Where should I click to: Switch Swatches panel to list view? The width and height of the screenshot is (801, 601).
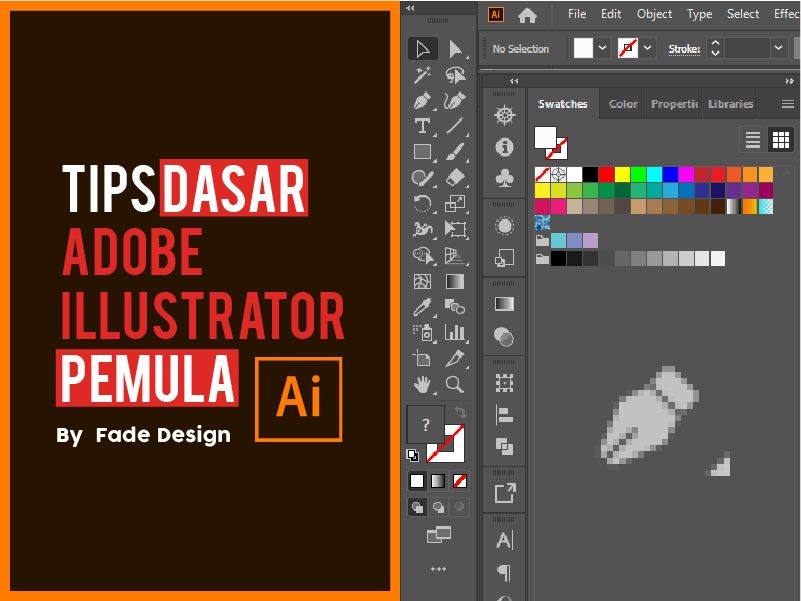tap(752, 139)
